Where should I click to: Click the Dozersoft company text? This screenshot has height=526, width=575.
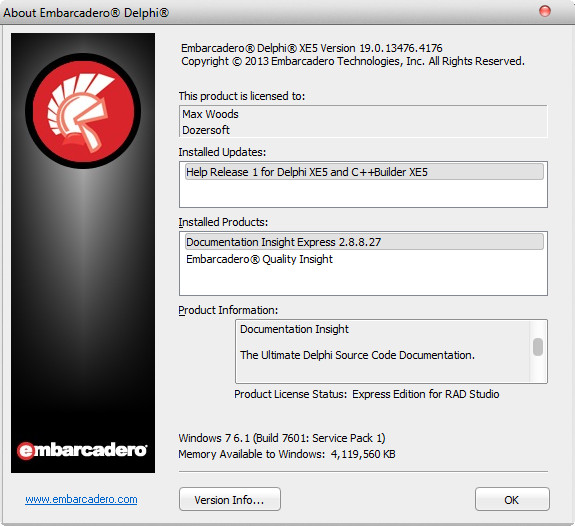(206, 130)
